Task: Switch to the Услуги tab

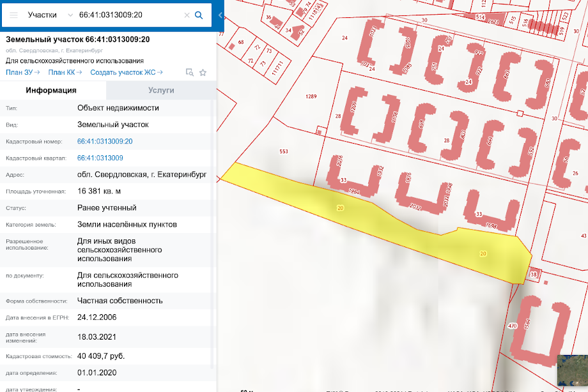Action: coord(161,91)
